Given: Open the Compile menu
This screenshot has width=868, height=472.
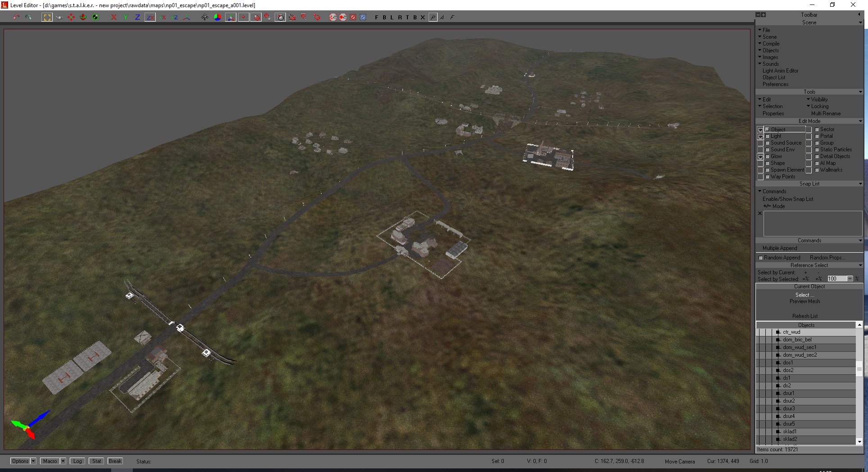Looking at the screenshot, I should 771,44.
